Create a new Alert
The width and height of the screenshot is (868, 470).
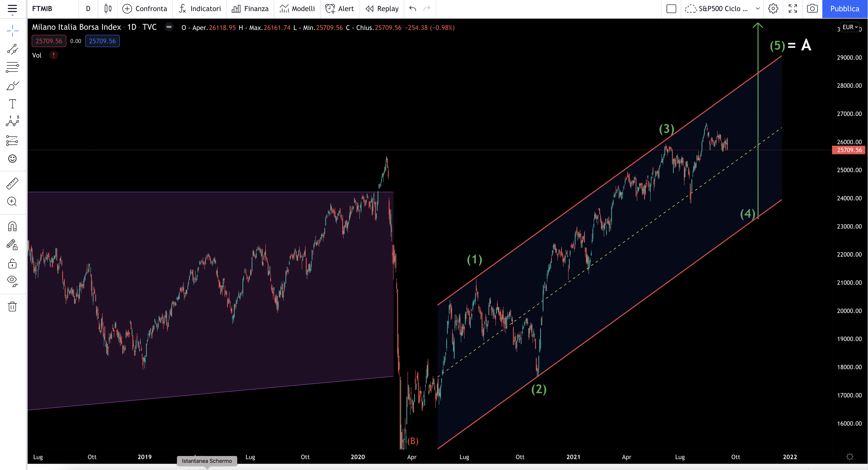pos(340,9)
